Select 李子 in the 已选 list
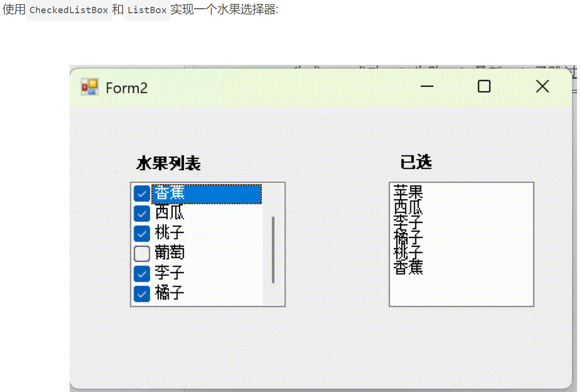581x392 pixels. point(408,222)
